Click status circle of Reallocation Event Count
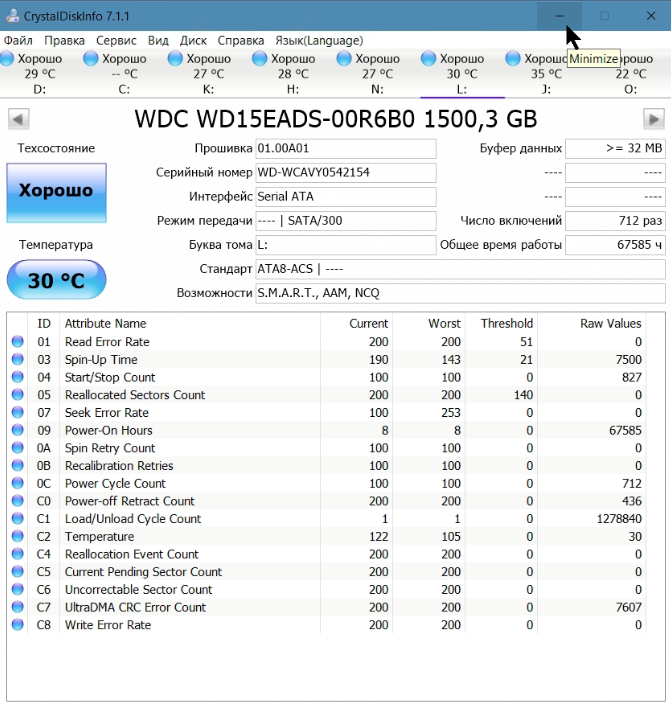The height and width of the screenshot is (705, 671). (18, 553)
